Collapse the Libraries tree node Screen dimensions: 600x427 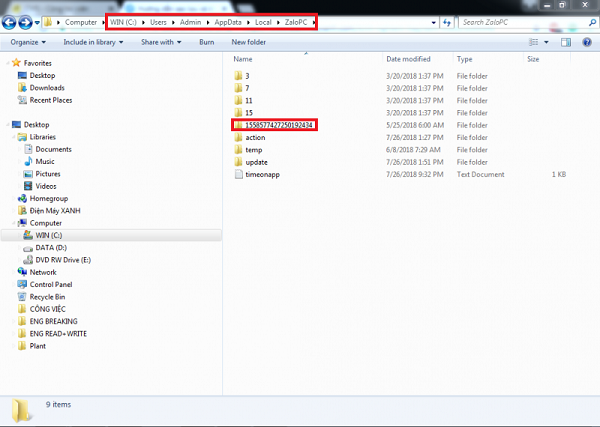[x=13, y=137]
